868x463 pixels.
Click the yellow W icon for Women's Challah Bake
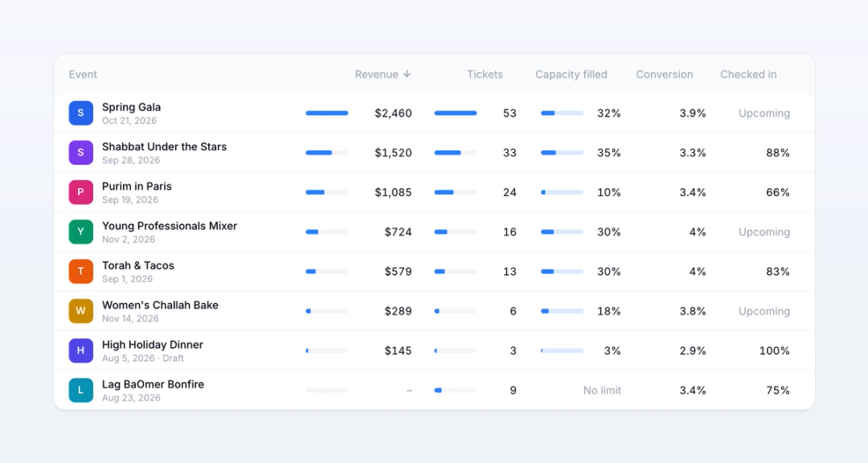[81, 311]
